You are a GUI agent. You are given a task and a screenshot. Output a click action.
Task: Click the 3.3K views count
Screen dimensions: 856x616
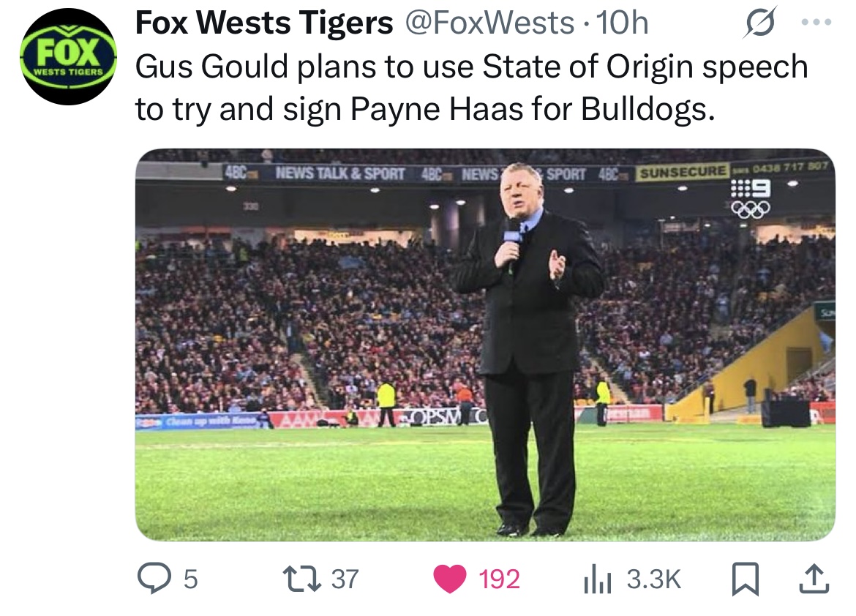coord(654,579)
